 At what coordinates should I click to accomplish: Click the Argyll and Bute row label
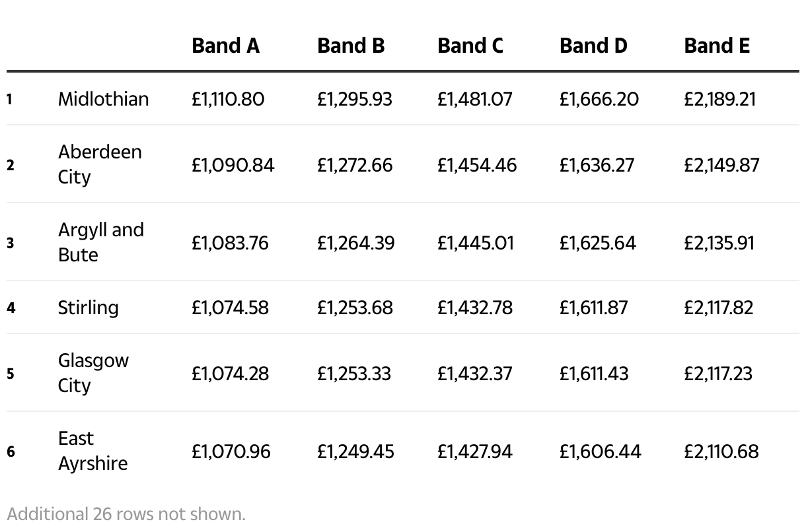click(100, 242)
